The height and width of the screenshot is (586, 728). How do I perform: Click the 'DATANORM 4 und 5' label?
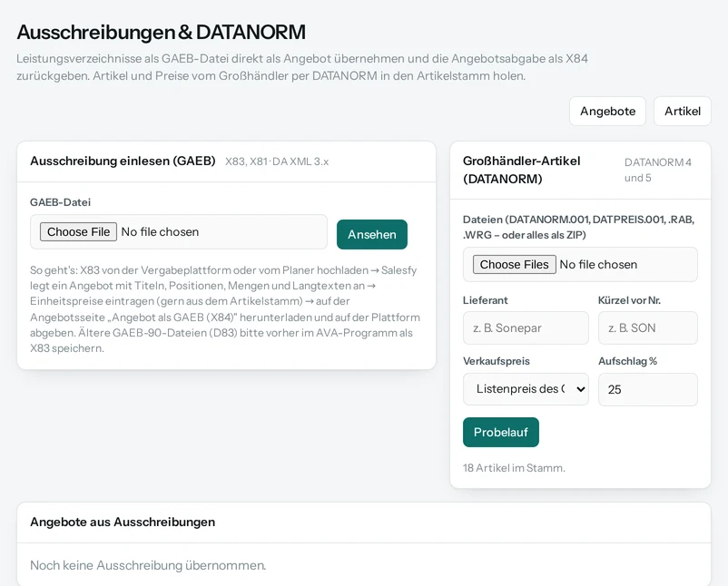658,170
